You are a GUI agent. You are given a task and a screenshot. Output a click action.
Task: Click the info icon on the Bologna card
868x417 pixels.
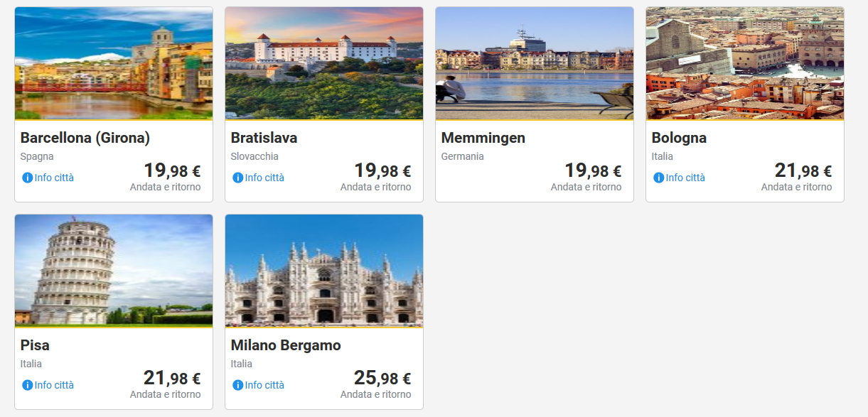(x=659, y=178)
